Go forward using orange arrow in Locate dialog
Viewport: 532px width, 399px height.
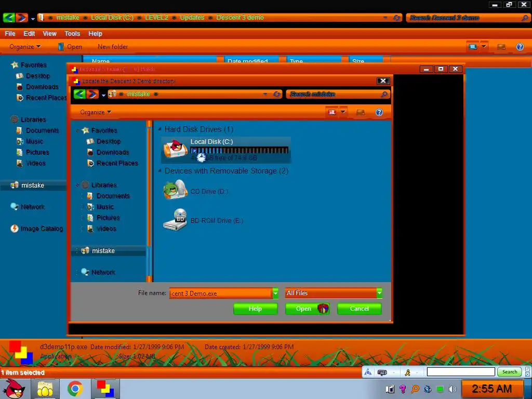[x=92, y=94]
